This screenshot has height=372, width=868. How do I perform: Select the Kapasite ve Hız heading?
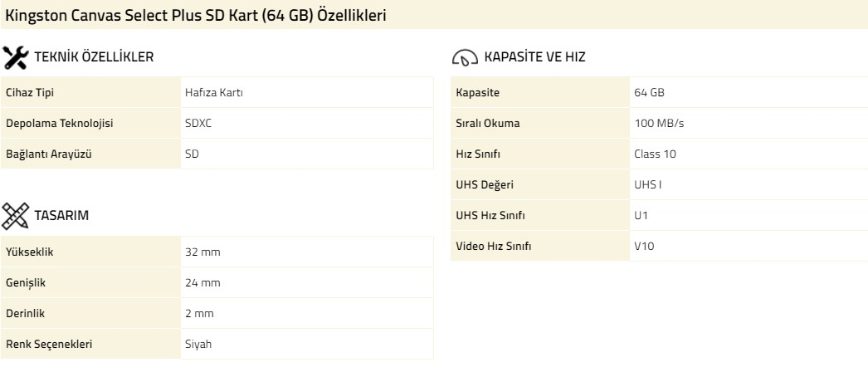click(x=534, y=57)
